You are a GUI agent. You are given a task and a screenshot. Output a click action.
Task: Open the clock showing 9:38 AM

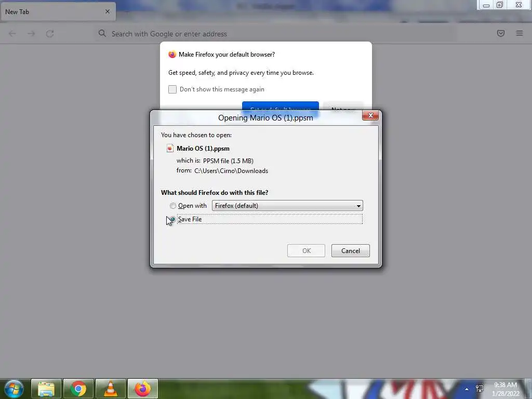(506, 389)
